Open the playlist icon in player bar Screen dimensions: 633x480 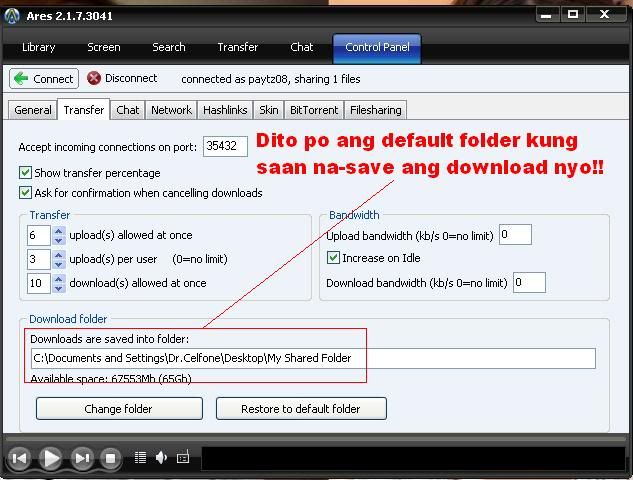point(140,457)
